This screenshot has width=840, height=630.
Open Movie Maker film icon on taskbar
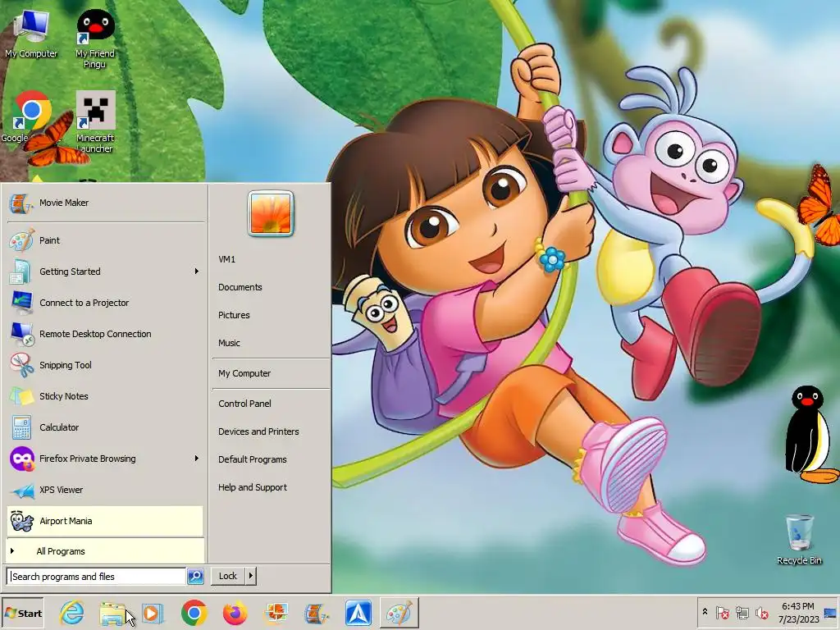pyautogui.click(x=317, y=613)
